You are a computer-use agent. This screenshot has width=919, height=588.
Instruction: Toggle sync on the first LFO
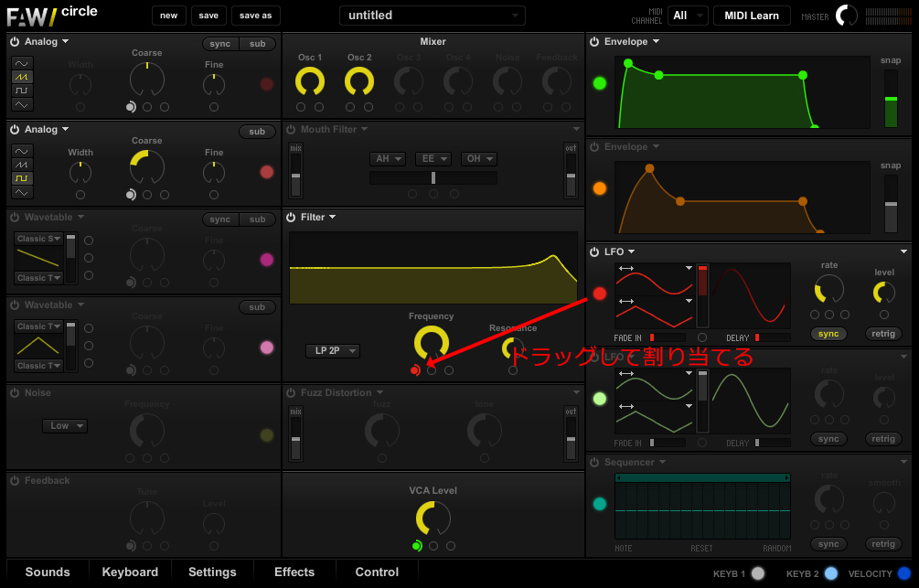pyautogui.click(x=828, y=334)
